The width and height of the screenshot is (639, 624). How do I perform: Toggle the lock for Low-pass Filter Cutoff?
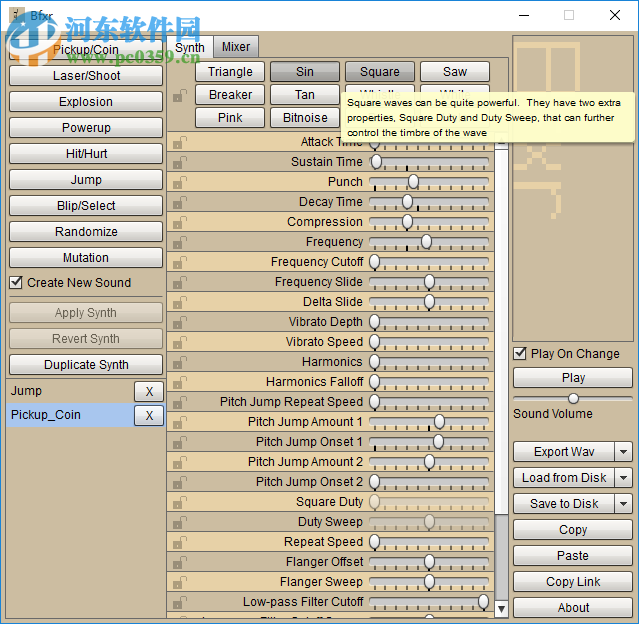(180, 602)
